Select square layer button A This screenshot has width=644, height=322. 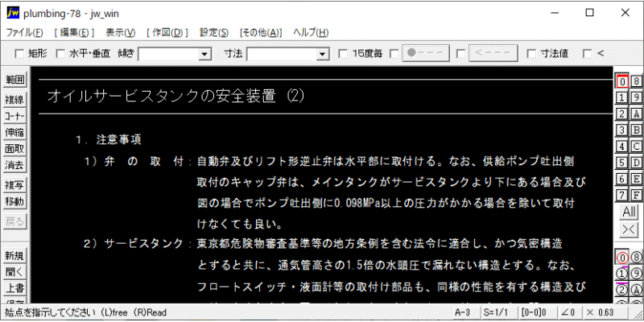[636, 114]
